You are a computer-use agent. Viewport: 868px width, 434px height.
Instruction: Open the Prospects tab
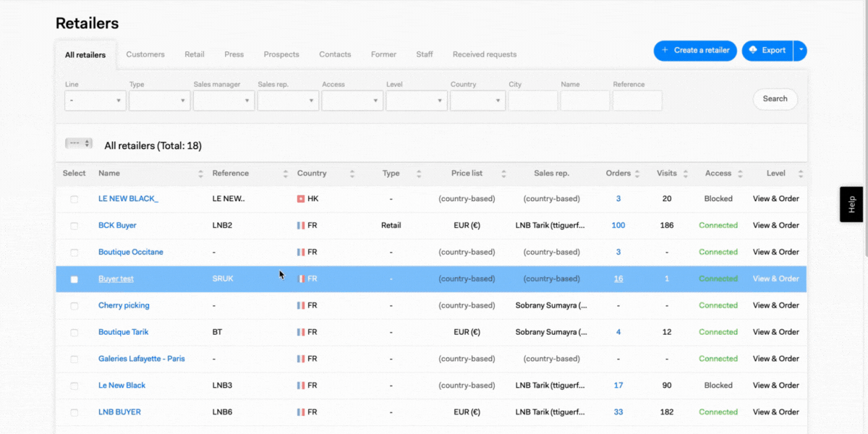coord(281,54)
